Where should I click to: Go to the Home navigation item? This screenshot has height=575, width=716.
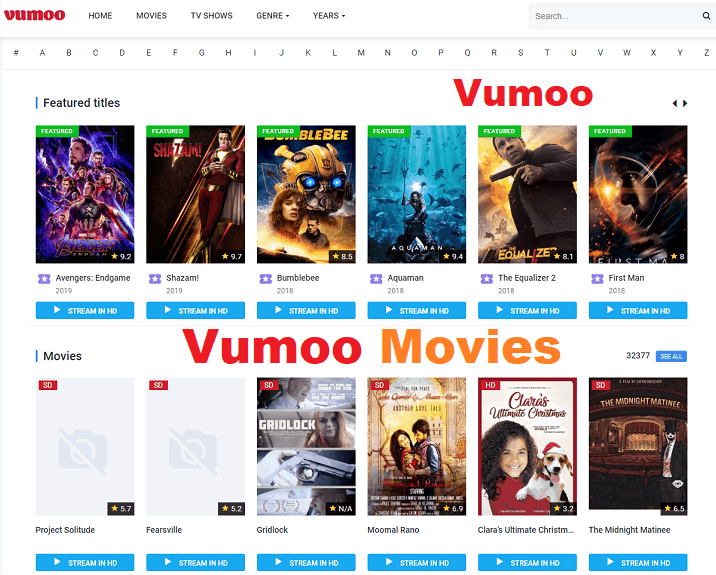point(100,16)
